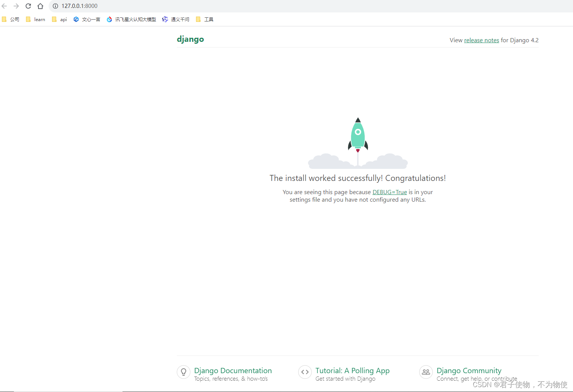Open the 通义千问 bookmark

(x=176, y=19)
